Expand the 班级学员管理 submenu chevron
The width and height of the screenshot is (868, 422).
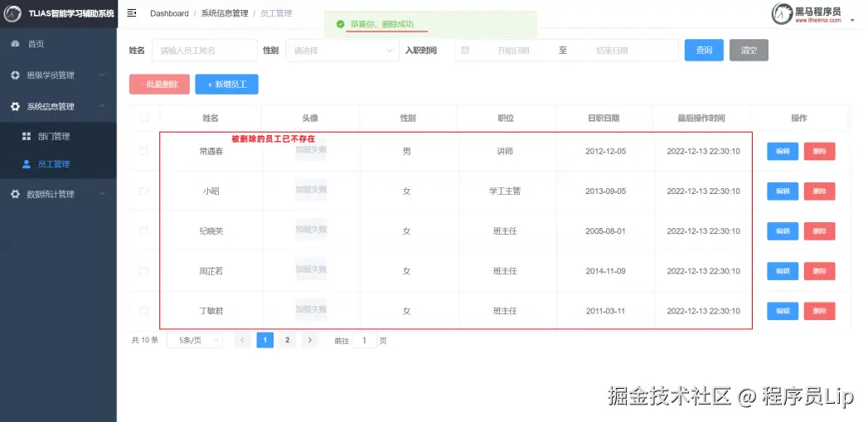pyautogui.click(x=103, y=75)
